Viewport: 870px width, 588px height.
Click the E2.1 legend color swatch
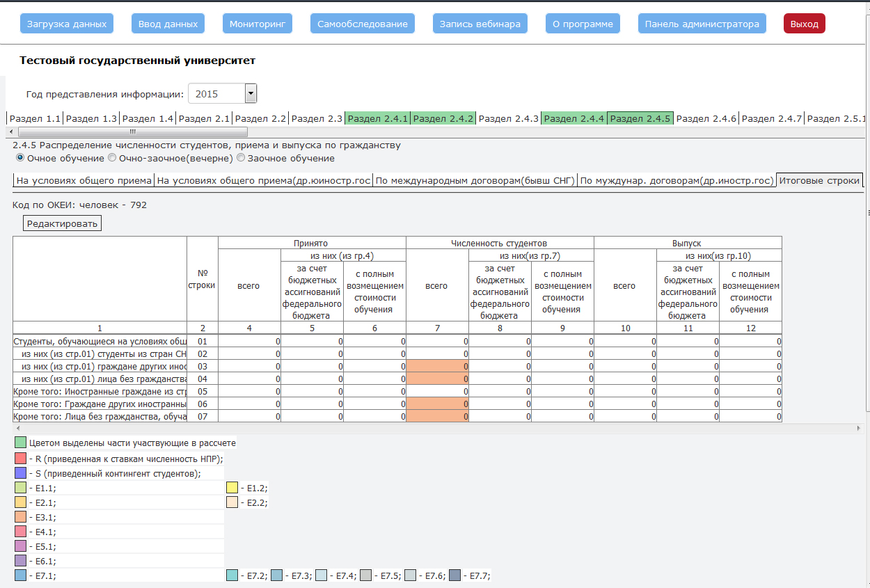coord(20,502)
